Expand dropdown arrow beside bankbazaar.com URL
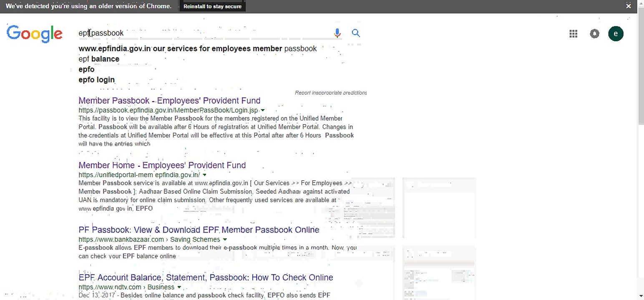 click(x=225, y=240)
